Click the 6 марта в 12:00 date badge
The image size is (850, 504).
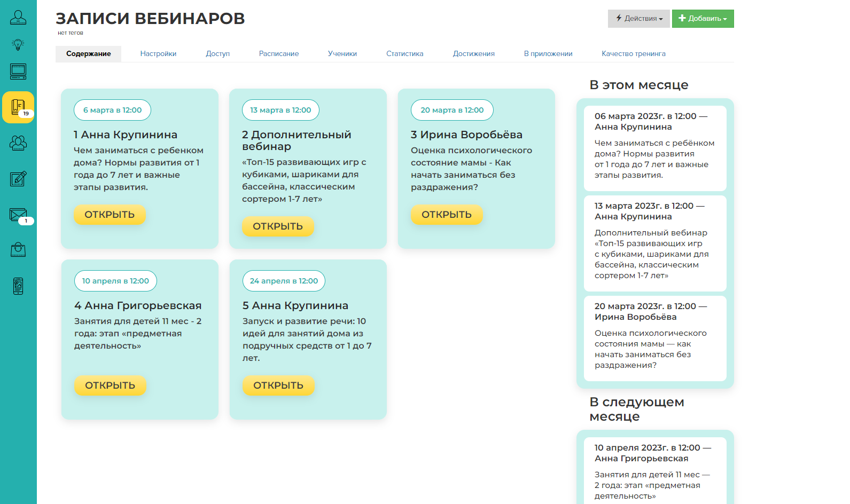point(112,110)
